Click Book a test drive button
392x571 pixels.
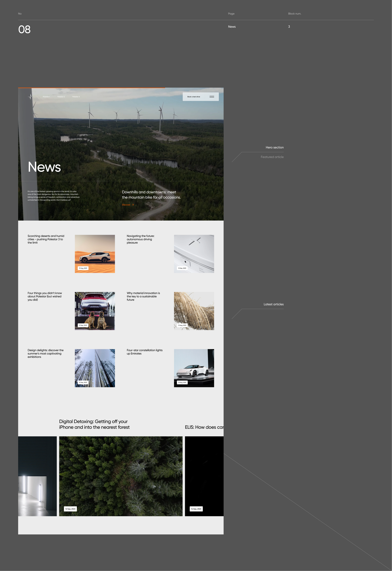coord(194,97)
